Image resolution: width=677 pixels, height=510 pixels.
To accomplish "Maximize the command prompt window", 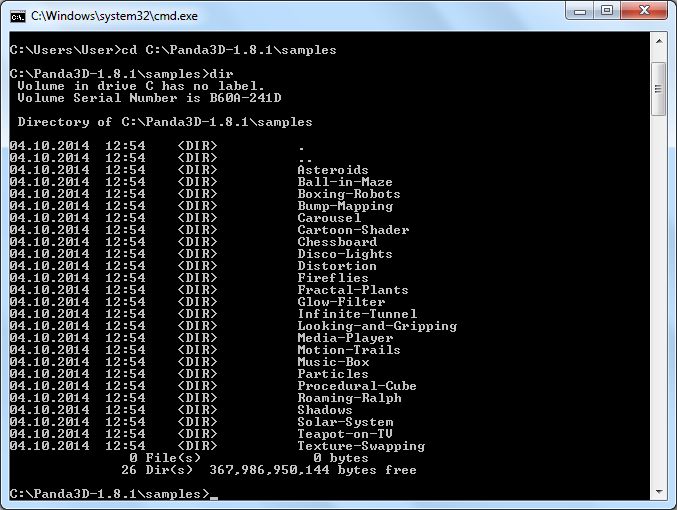I will click(x=607, y=11).
